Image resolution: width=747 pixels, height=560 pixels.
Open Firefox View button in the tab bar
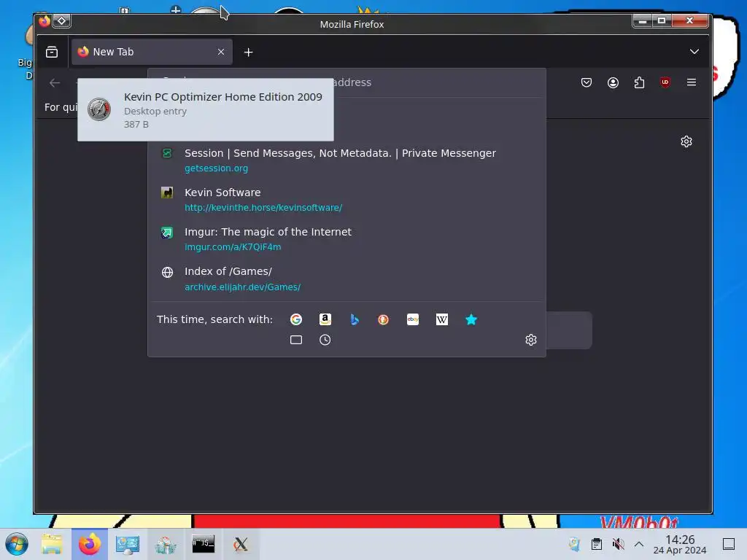click(x=52, y=52)
